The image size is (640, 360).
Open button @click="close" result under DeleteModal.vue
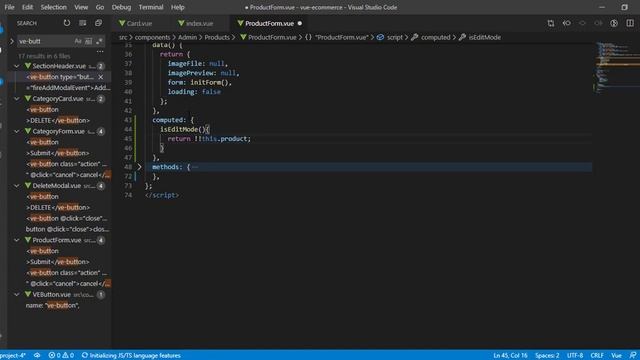(x=67, y=229)
